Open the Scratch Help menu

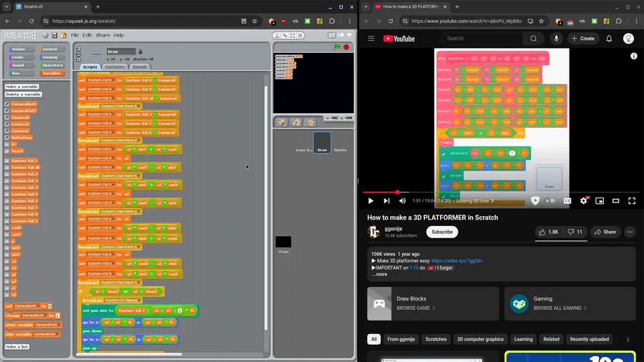point(119,35)
